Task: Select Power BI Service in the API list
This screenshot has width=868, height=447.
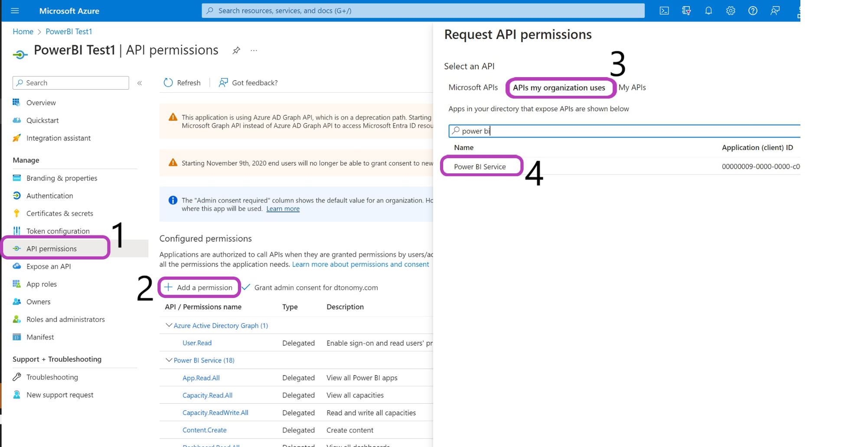Action: pyautogui.click(x=480, y=167)
